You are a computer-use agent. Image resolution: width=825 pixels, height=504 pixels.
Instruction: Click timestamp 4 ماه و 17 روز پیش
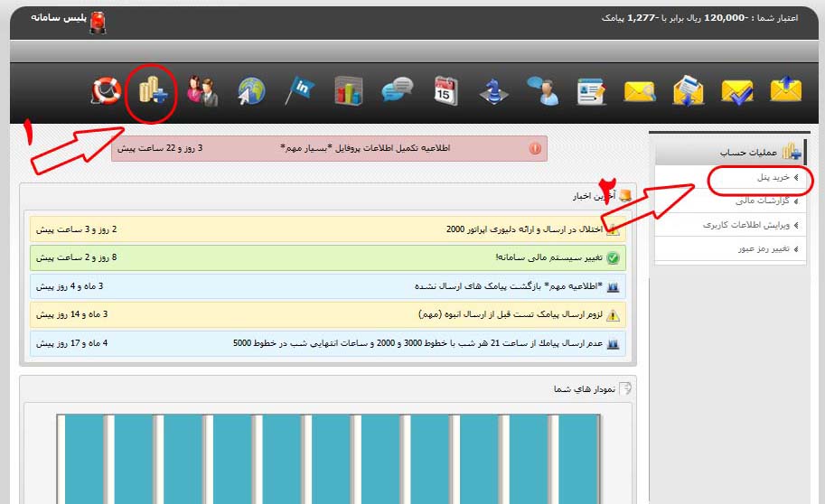pos(71,343)
